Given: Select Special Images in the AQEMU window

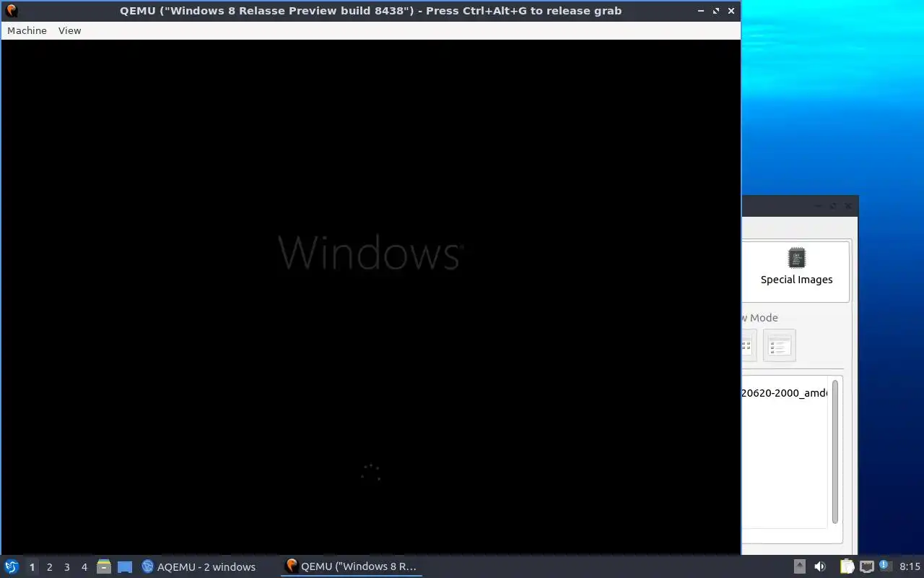Looking at the screenshot, I should pyautogui.click(x=796, y=271).
